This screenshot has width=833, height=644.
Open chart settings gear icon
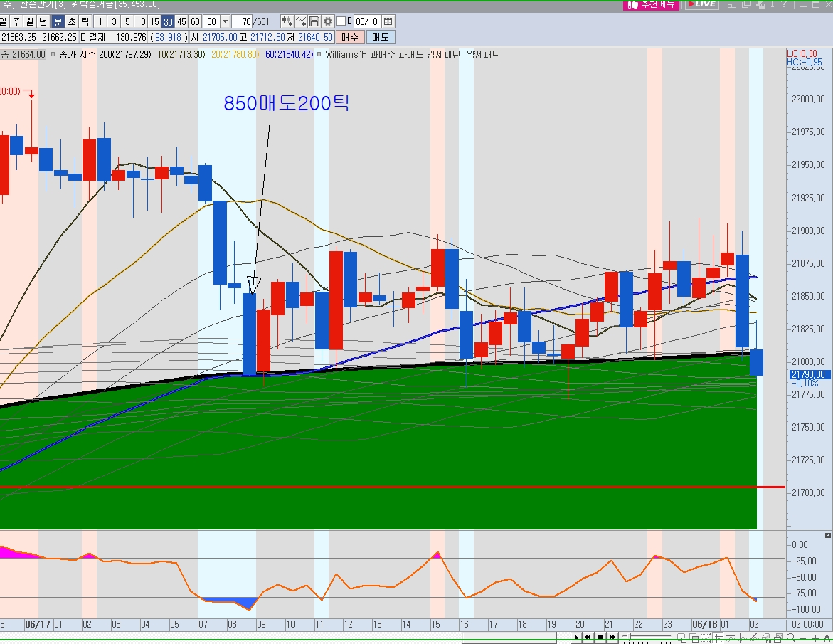coord(327,21)
